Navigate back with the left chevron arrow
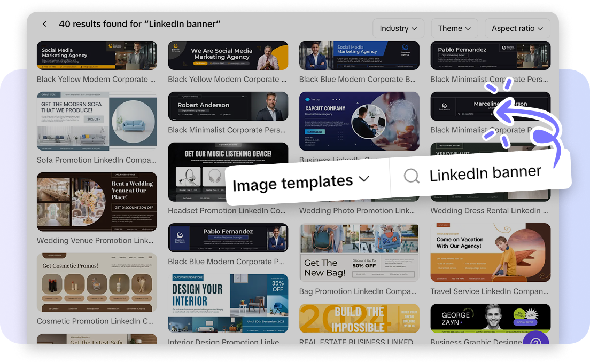The height and width of the screenshot is (364, 590). [44, 23]
